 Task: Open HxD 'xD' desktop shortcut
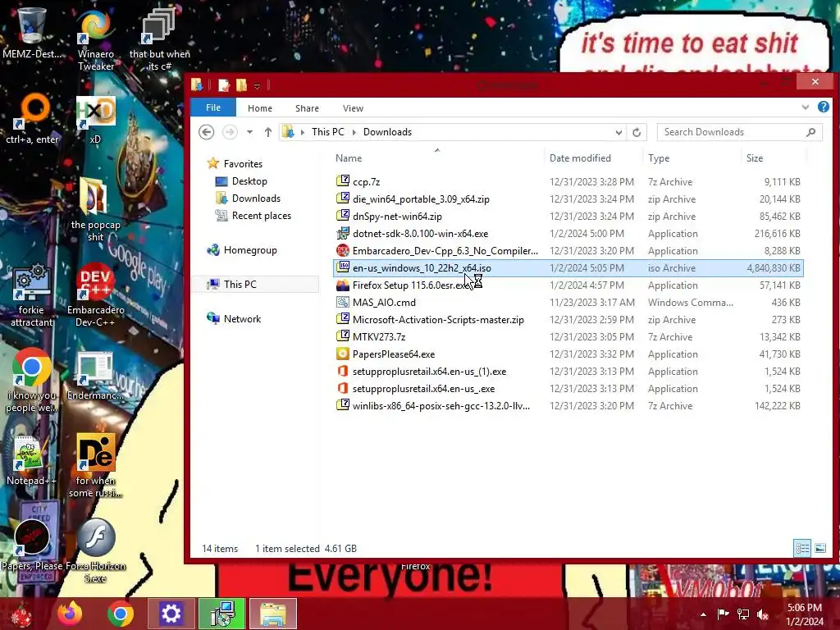click(95, 119)
